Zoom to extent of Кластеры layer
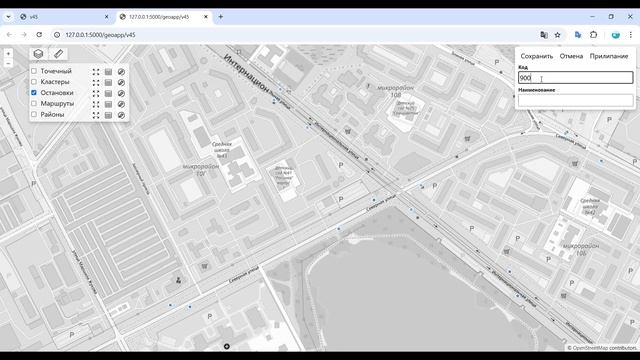The height and width of the screenshot is (360, 640). (96, 82)
